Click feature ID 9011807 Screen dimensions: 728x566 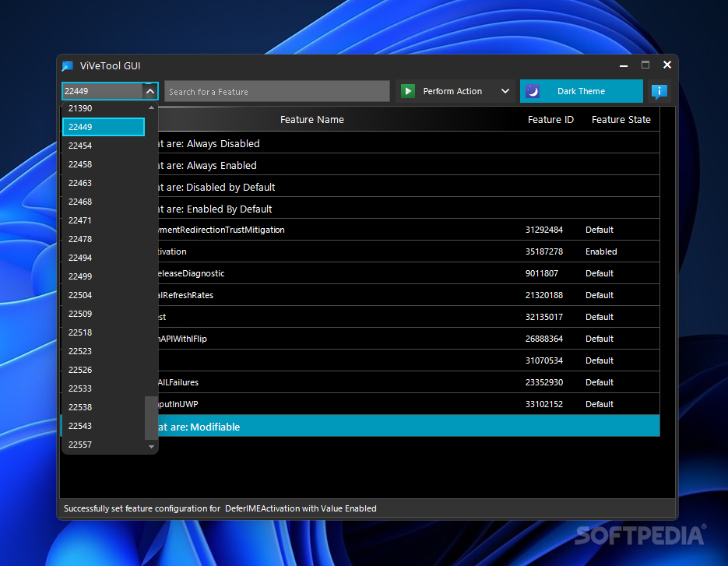click(542, 273)
